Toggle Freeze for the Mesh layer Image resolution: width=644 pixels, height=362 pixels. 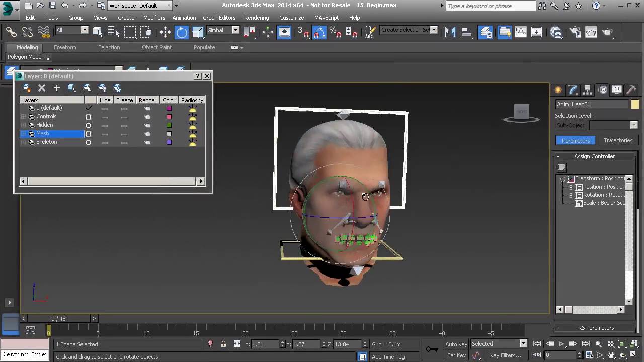tap(124, 134)
